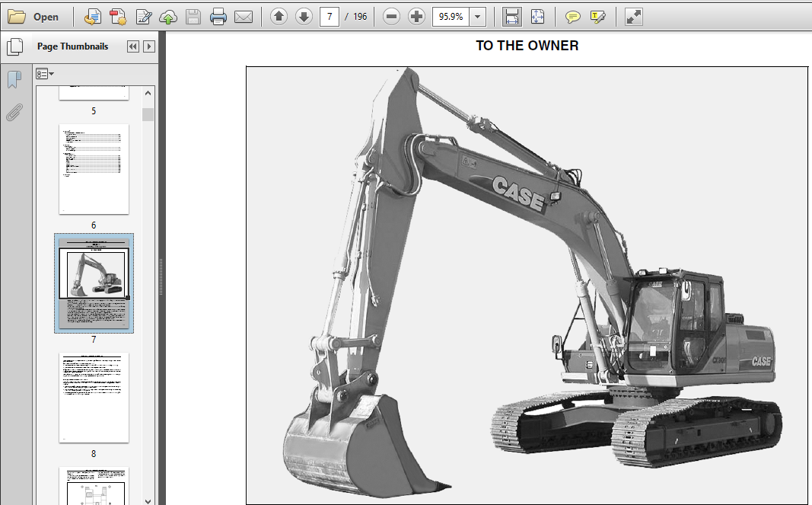Click the Open folder icon
Screen dimensions: 812x505
point(17,17)
